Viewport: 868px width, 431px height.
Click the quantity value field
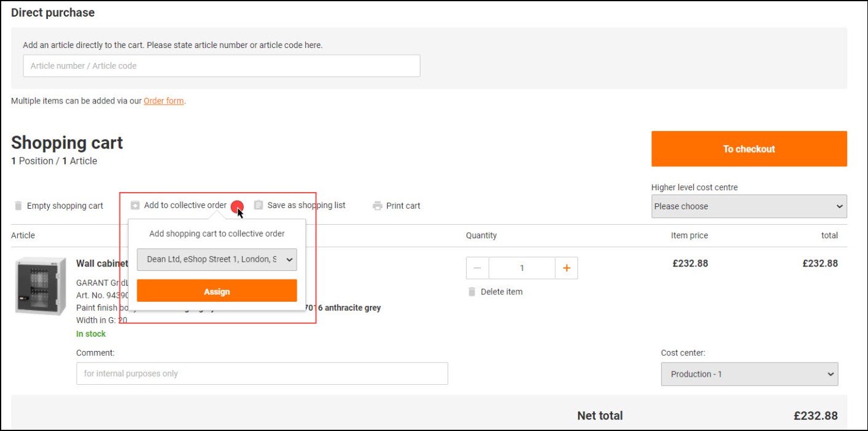pos(522,268)
